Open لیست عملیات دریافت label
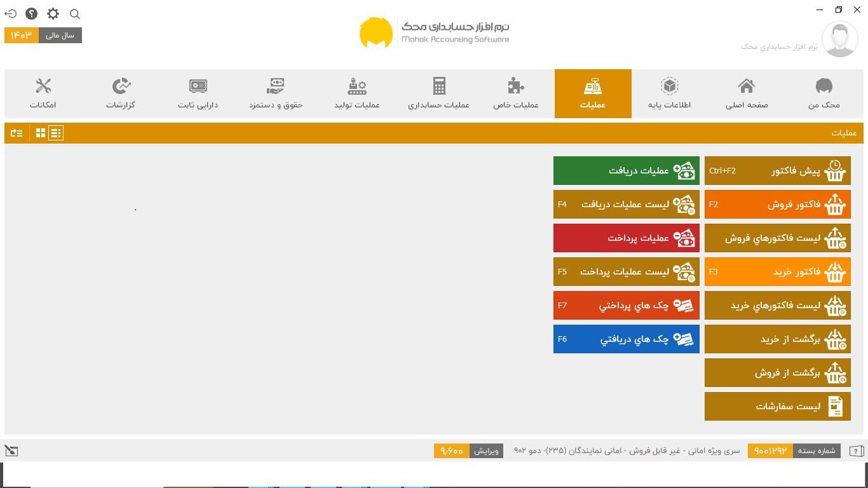This screenshot has height=488, width=868. 625,204
